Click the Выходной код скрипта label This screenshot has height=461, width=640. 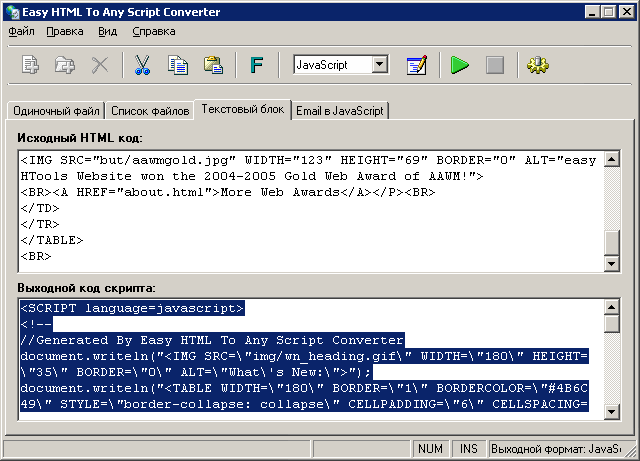click(x=86, y=288)
